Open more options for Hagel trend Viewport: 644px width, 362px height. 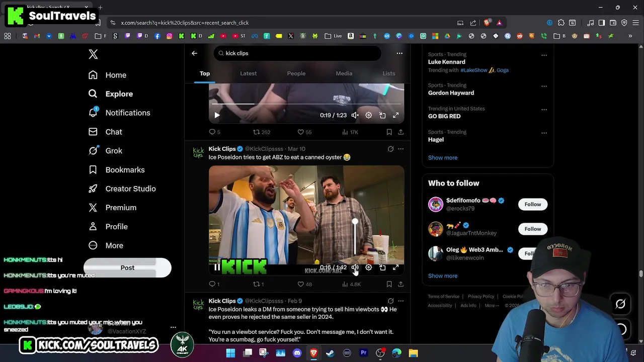[544, 133]
